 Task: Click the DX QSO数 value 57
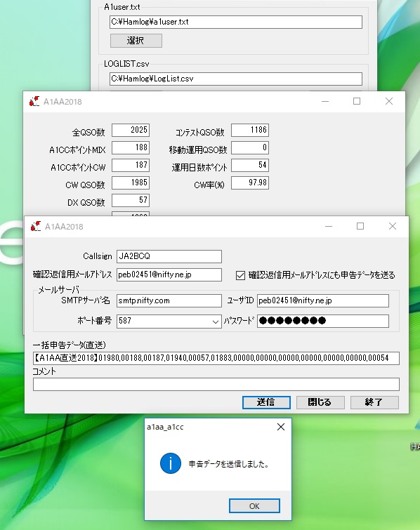tap(131, 201)
